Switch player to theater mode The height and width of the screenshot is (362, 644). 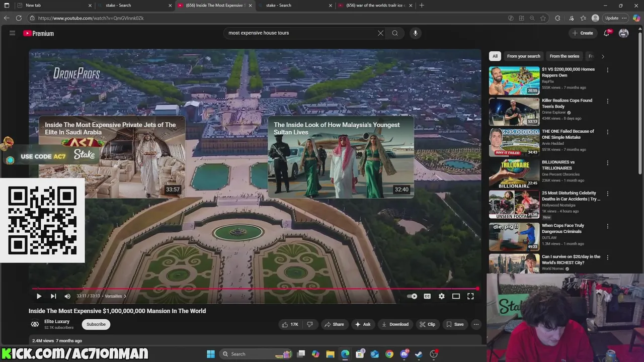coord(456,296)
